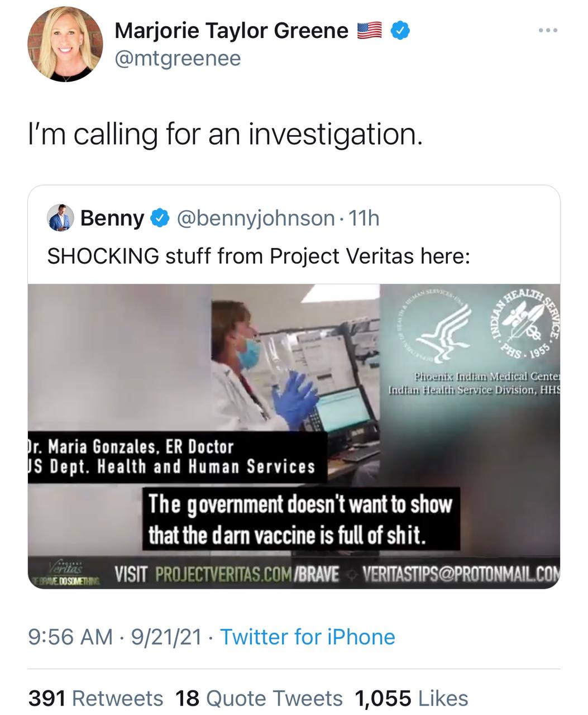Click the tweet author's profile avatar
This screenshot has width=588, height=715.
coord(65,45)
